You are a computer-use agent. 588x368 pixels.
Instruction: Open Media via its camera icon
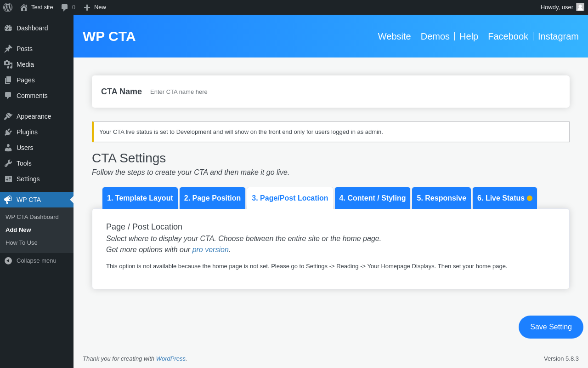coord(8,64)
